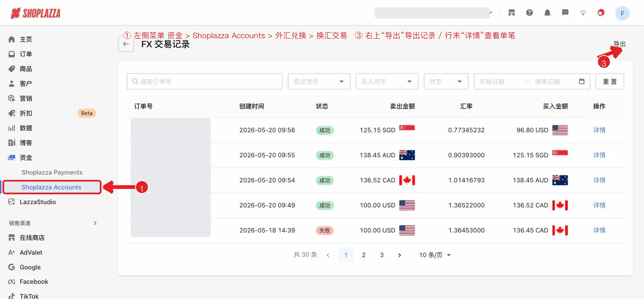This screenshot has width=644, height=299.
Task: Go to the previous page with left chevron
Action: [328, 255]
